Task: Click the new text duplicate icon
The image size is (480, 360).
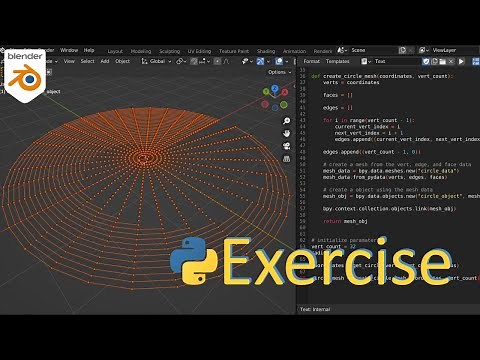Action: (434, 61)
